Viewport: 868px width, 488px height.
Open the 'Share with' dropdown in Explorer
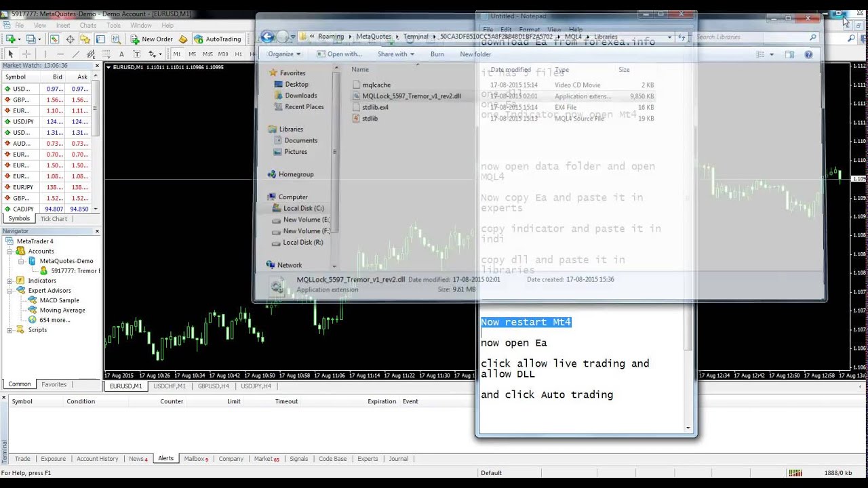point(396,54)
